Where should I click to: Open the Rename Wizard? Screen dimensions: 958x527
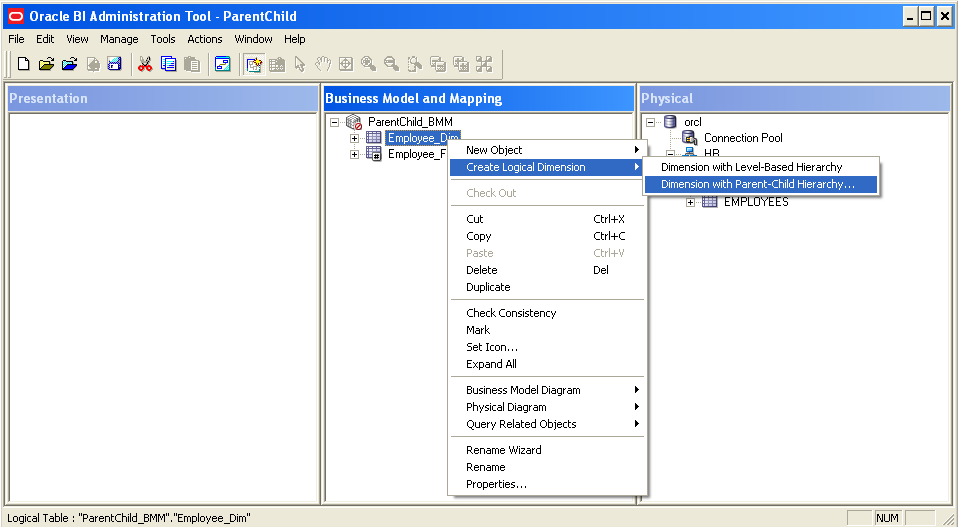pyautogui.click(x=547, y=450)
